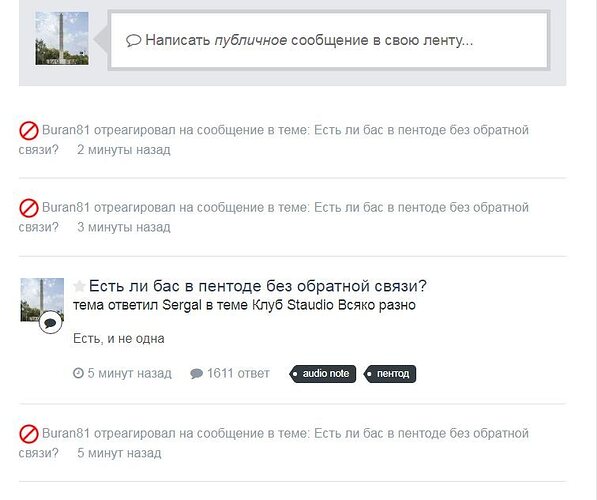
Task: Click the second red reaction icon
Action: (x=29, y=208)
